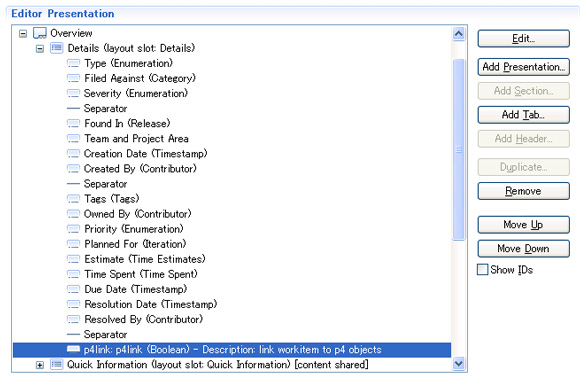Image resolution: width=580 pixels, height=382 pixels.
Task: Select the Planned For (Iteration) row
Action: click(x=135, y=244)
